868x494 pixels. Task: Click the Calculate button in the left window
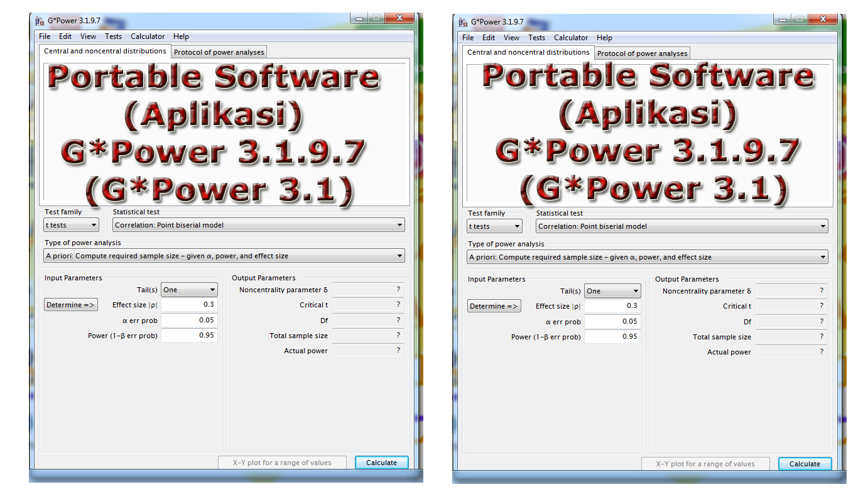coord(382,463)
